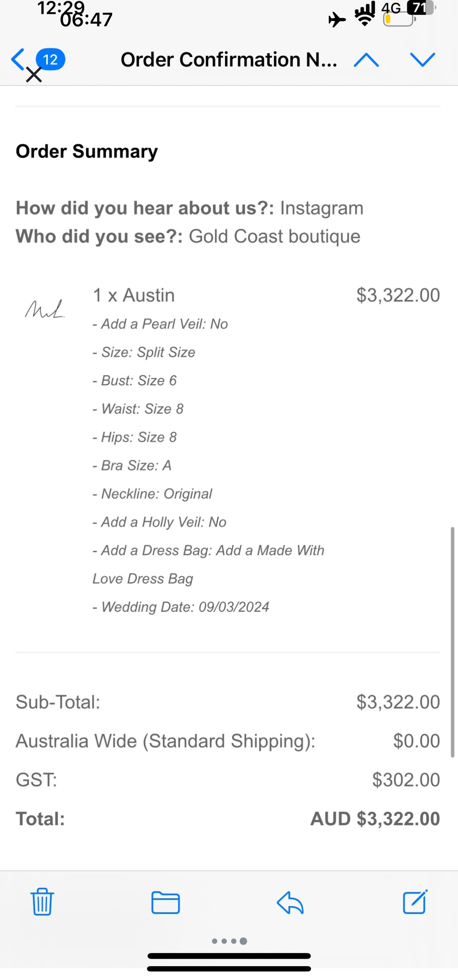Viewport: 458px width, 980px height.
Task: Move the message using the folder icon
Action: pos(165,902)
